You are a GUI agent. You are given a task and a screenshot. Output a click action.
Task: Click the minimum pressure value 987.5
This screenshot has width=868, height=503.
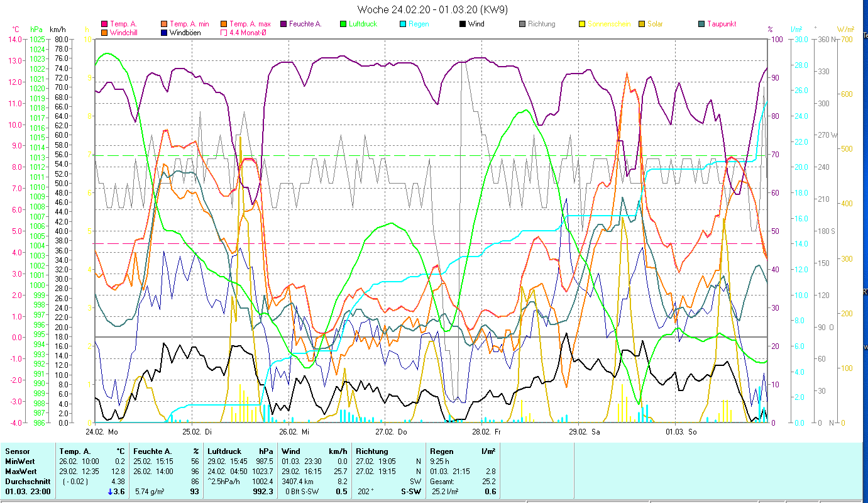click(x=265, y=462)
